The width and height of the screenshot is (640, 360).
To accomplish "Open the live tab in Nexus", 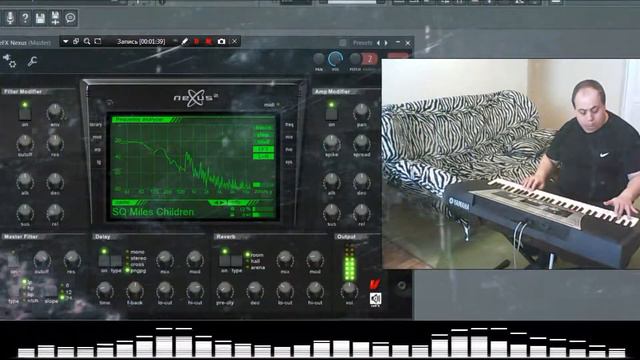I will 289,149.
